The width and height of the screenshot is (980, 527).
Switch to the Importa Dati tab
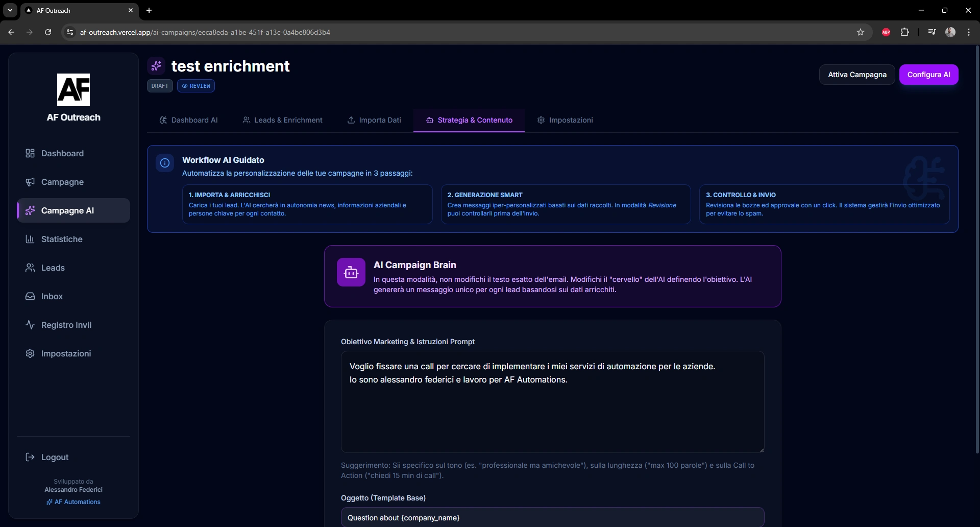pyautogui.click(x=374, y=120)
